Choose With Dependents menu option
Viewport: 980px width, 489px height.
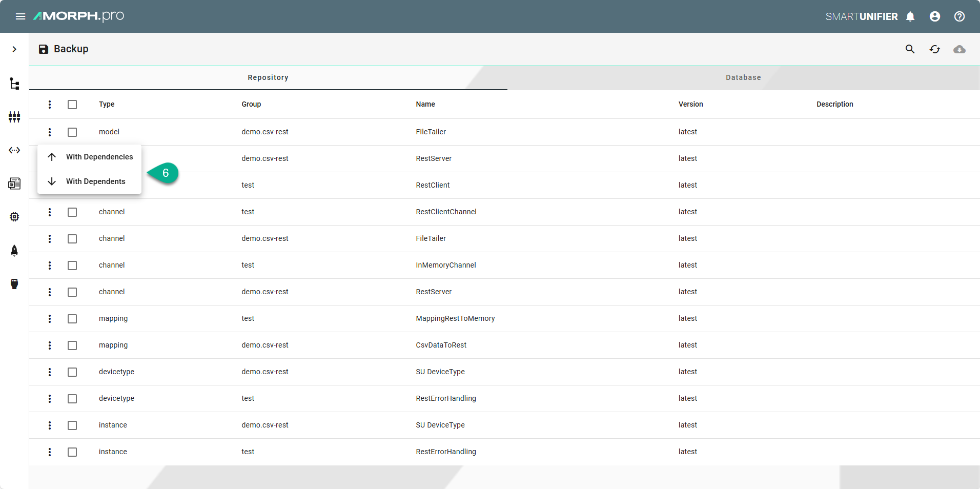pos(95,181)
